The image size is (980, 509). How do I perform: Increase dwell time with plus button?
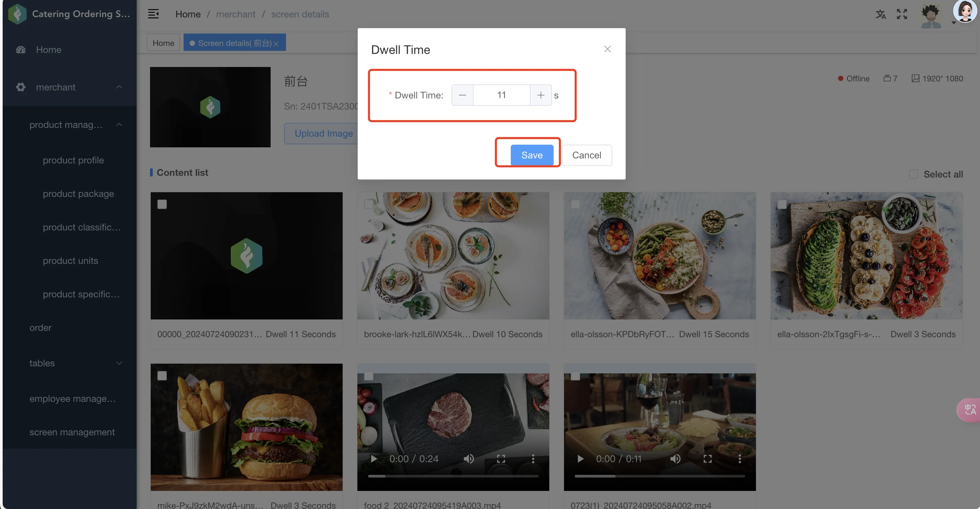pyautogui.click(x=541, y=95)
